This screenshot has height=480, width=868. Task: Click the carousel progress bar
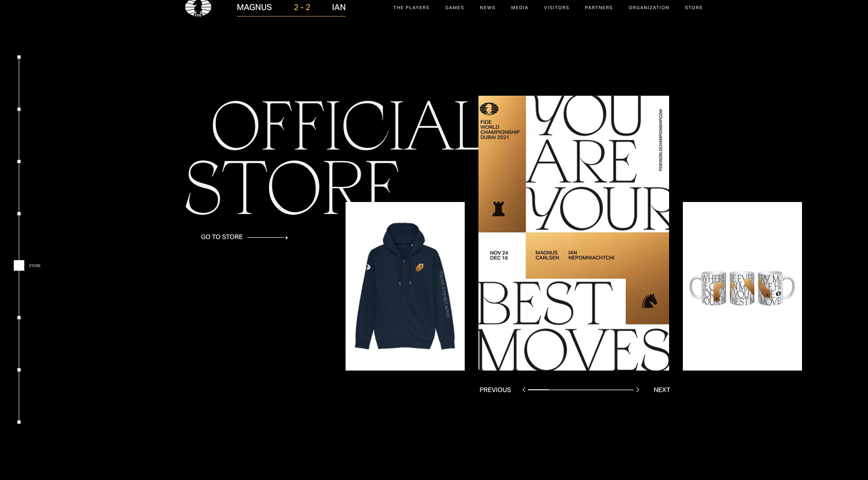tap(581, 390)
